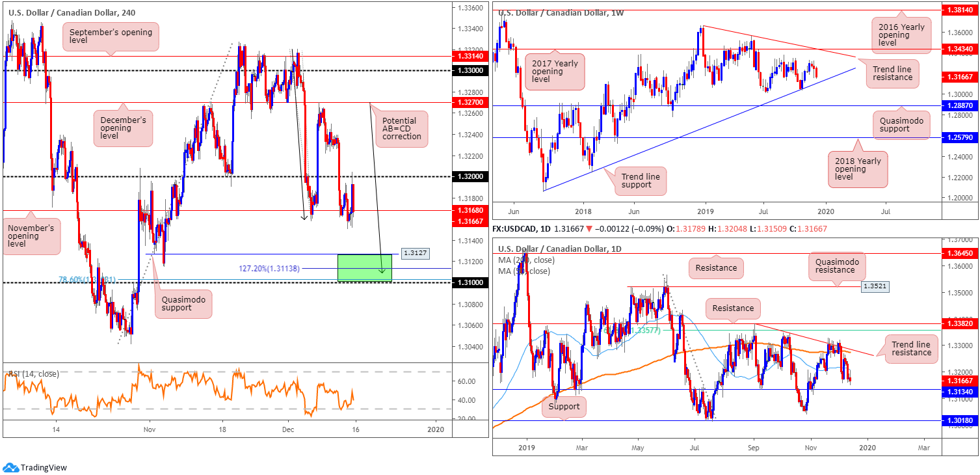Click the black 1.33000 price axis label
The image size is (980, 475).
[x=470, y=70]
